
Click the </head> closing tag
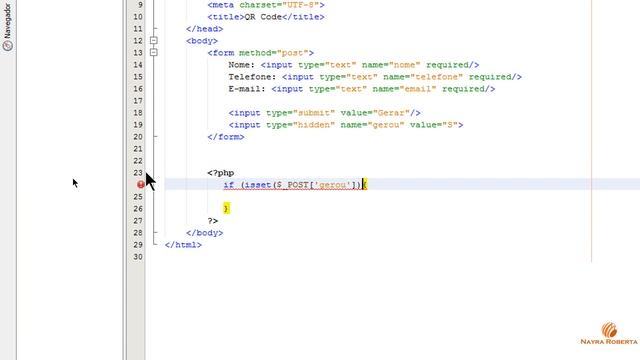coord(204,29)
